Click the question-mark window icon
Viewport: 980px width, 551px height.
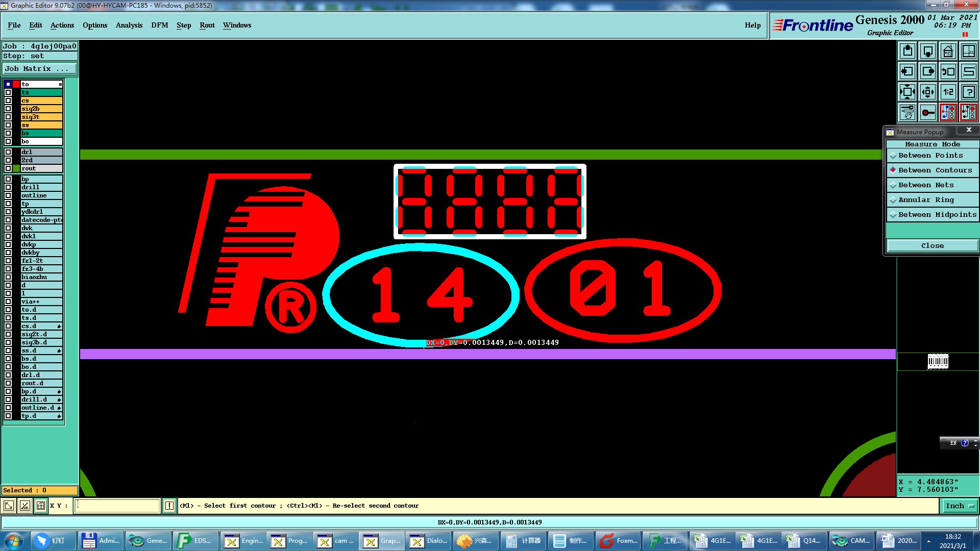pyautogui.click(x=969, y=92)
